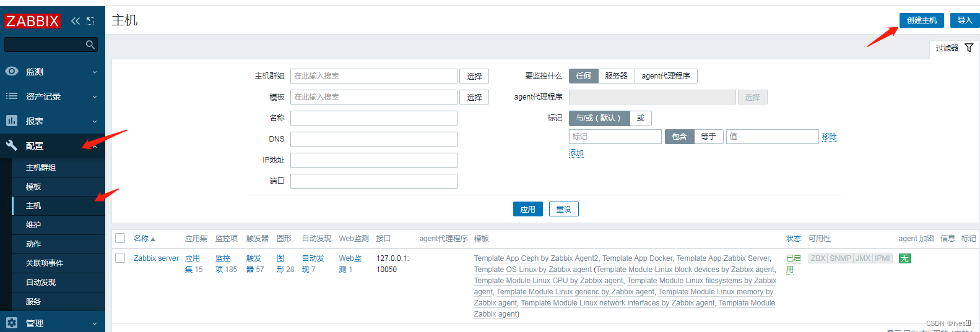
Task: Open Web监测 1 link
Action: tap(350, 264)
